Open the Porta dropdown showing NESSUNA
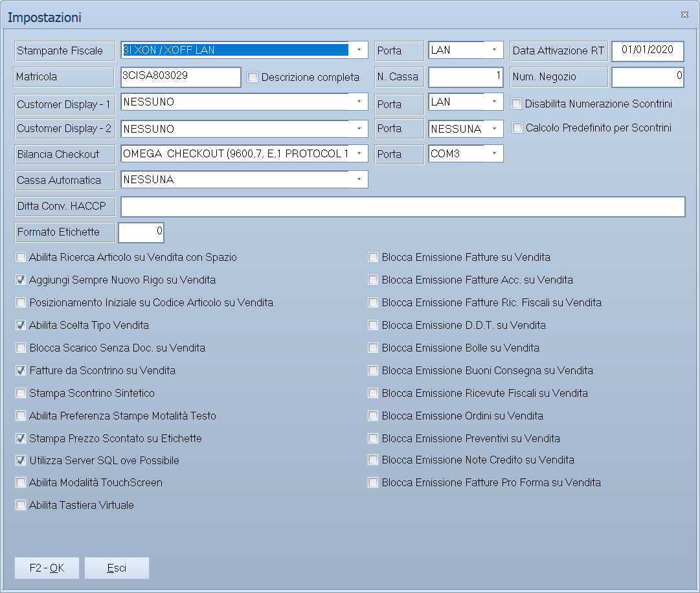This screenshot has width=700, height=593. [494, 129]
